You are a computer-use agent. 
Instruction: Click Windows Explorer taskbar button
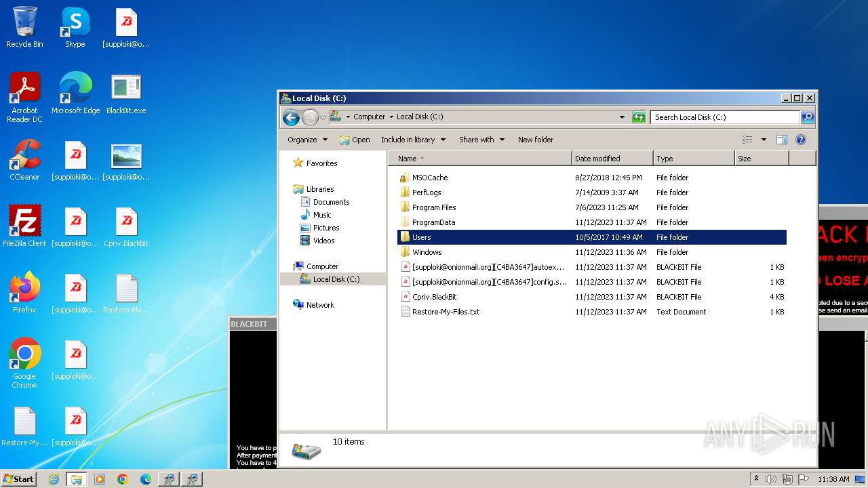point(77,479)
